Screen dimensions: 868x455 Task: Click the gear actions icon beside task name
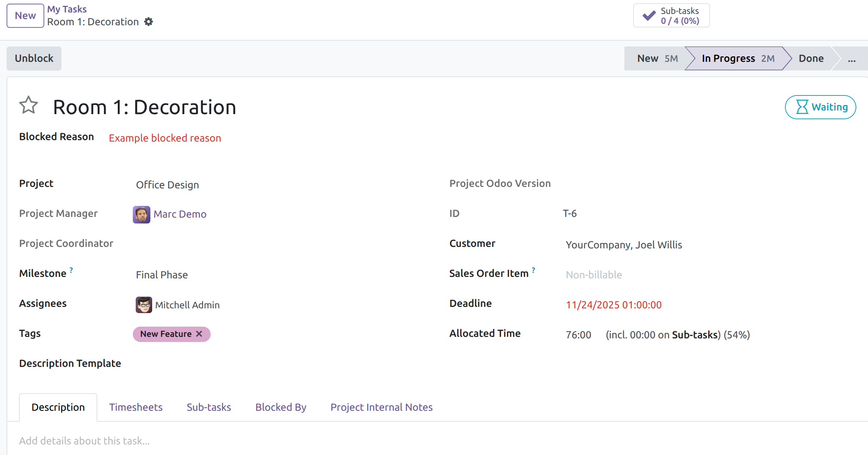(x=148, y=22)
